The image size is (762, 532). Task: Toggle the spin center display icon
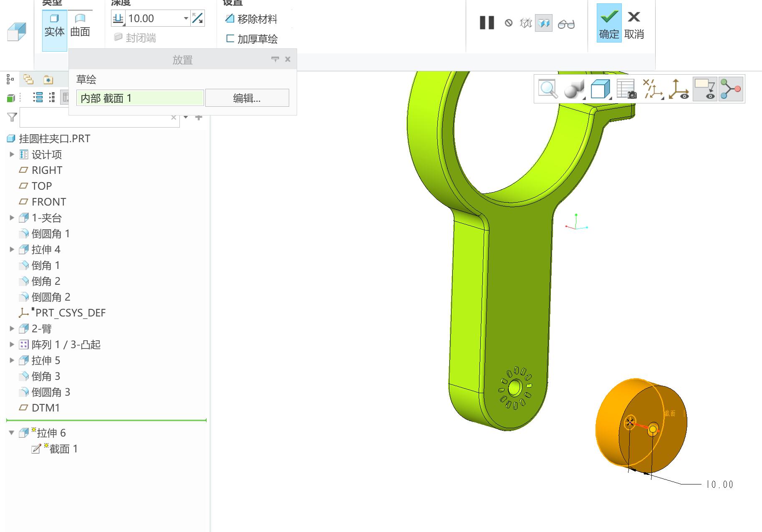(x=679, y=89)
